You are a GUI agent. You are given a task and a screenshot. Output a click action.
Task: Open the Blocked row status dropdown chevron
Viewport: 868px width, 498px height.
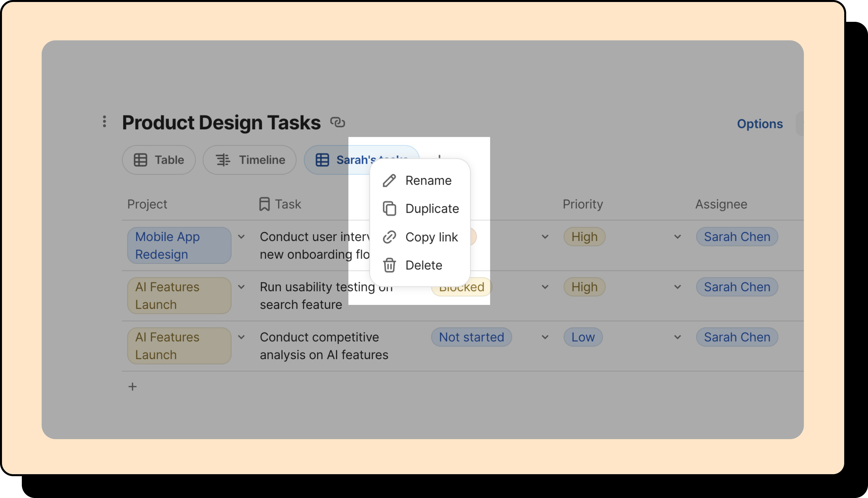click(545, 287)
